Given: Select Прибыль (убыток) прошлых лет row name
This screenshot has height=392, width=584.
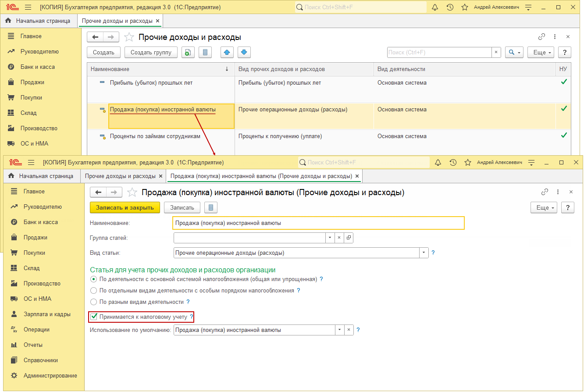Looking at the screenshot, I should [x=151, y=82].
